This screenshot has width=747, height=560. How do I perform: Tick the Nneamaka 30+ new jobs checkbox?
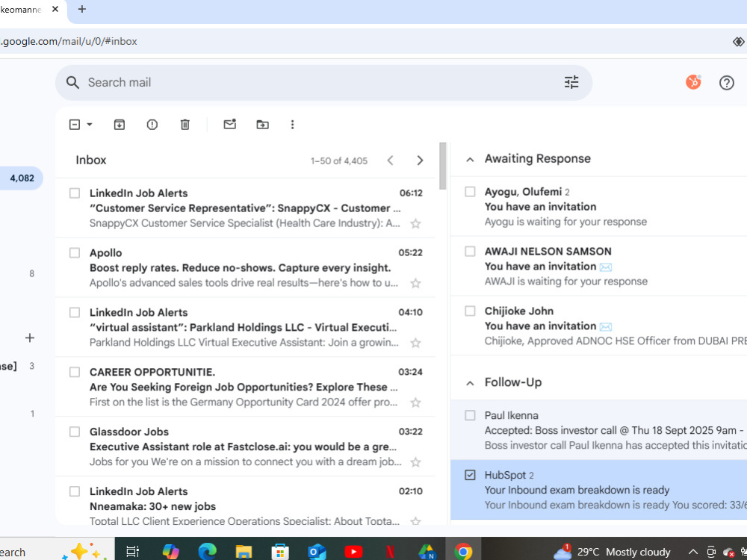75,491
